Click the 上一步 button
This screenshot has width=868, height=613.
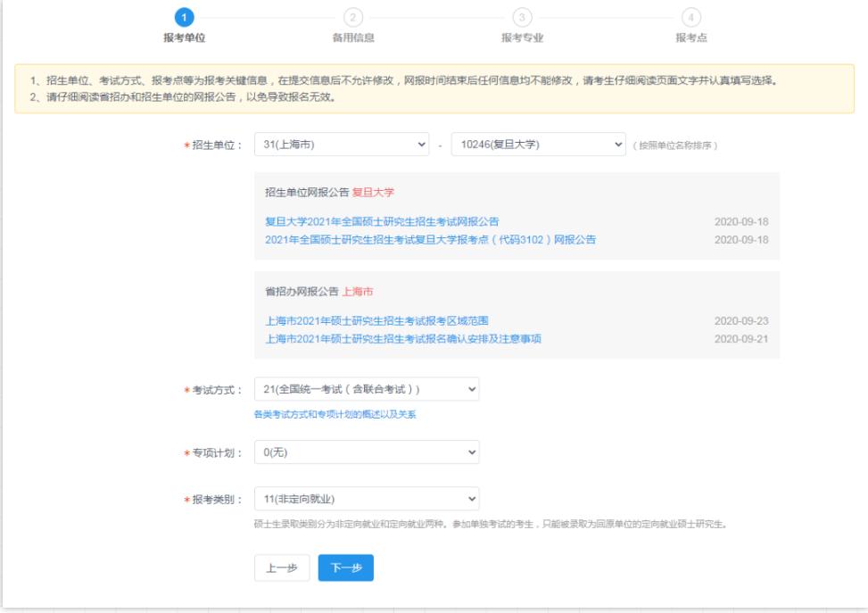[x=282, y=568]
